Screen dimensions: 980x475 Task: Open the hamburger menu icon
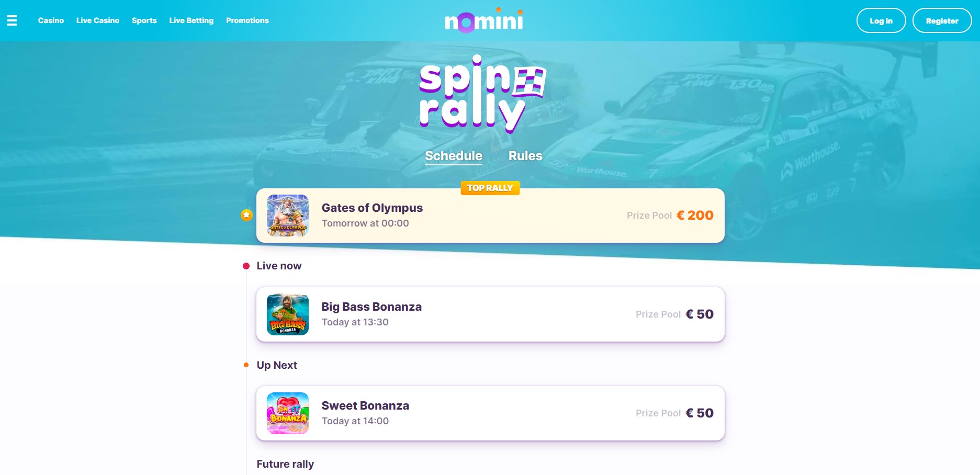point(12,20)
